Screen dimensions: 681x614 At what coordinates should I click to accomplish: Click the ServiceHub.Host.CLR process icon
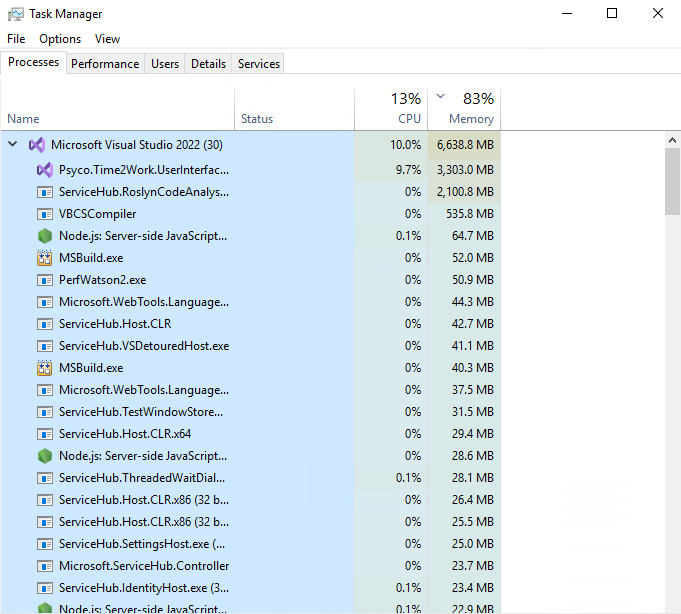(x=45, y=324)
